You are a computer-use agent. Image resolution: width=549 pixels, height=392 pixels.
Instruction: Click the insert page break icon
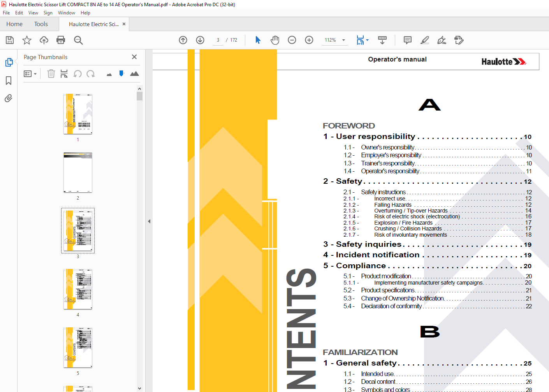click(64, 74)
